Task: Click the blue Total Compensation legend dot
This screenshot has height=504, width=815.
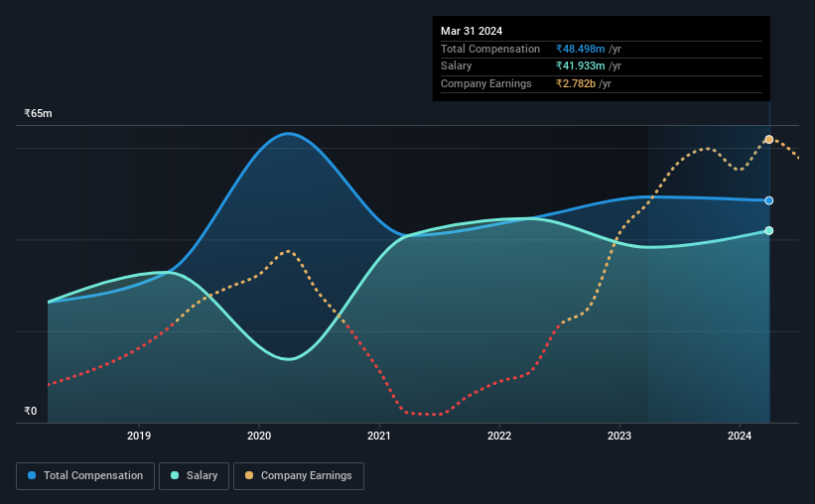Action: (32, 475)
